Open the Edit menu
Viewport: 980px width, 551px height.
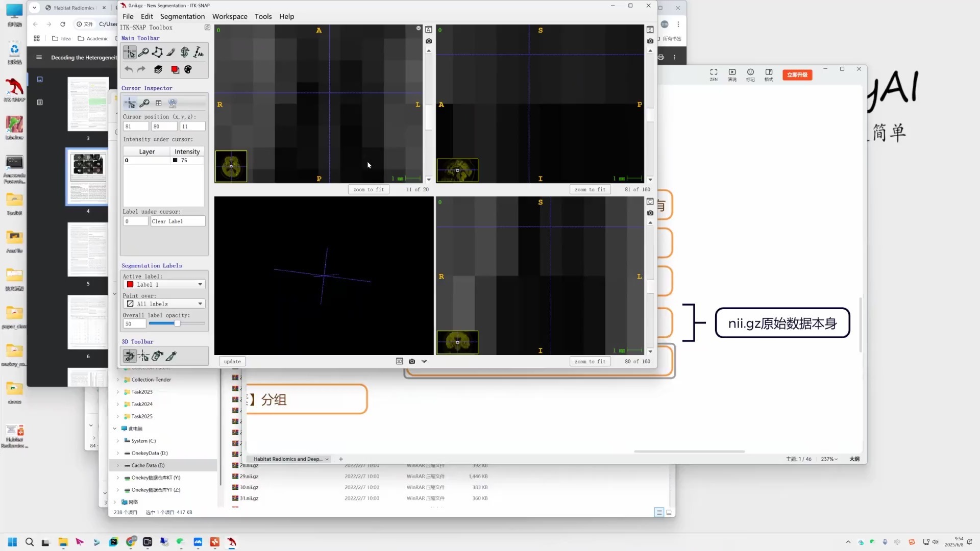pos(147,16)
